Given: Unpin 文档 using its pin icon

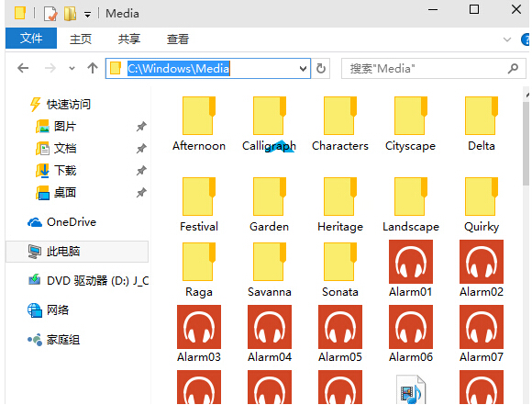Looking at the screenshot, I should pyautogui.click(x=141, y=148).
